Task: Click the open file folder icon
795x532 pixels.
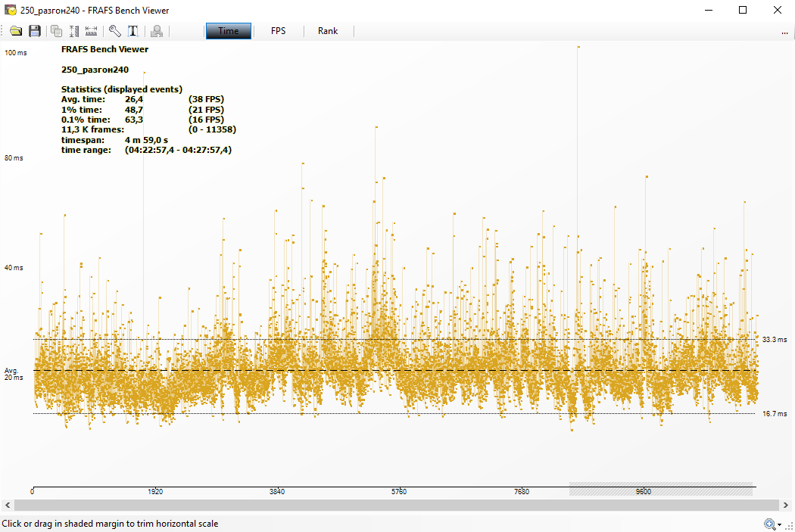Action: click(16, 31)
